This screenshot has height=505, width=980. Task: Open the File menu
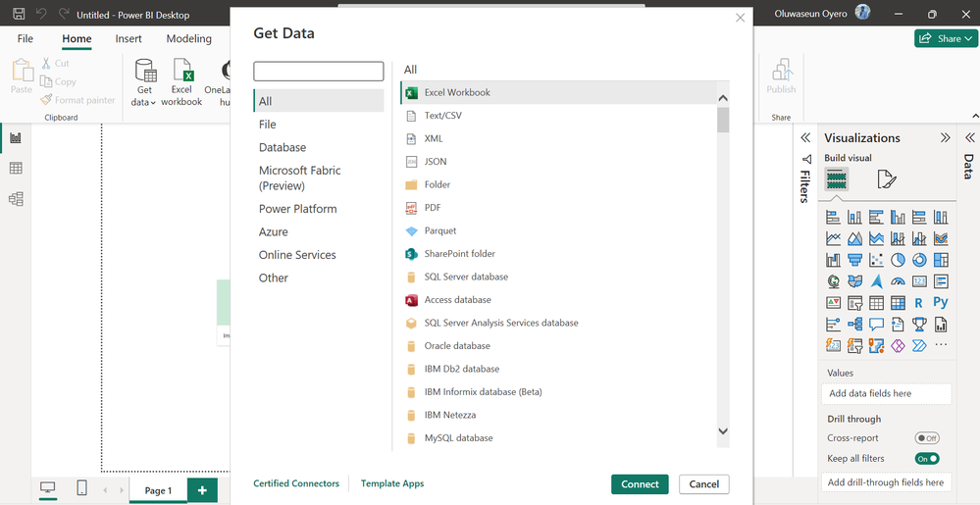(x=25, y=39)
